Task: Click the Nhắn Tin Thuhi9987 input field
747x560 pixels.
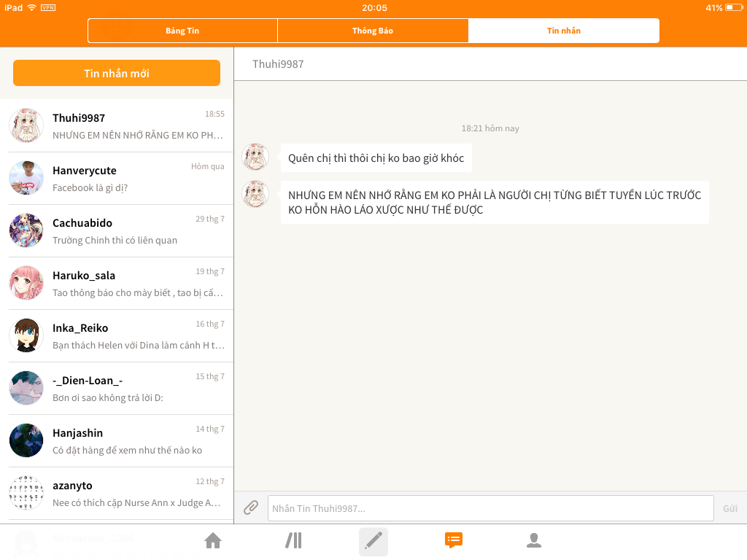Action: pyautogui.click(x=490, y=508)
